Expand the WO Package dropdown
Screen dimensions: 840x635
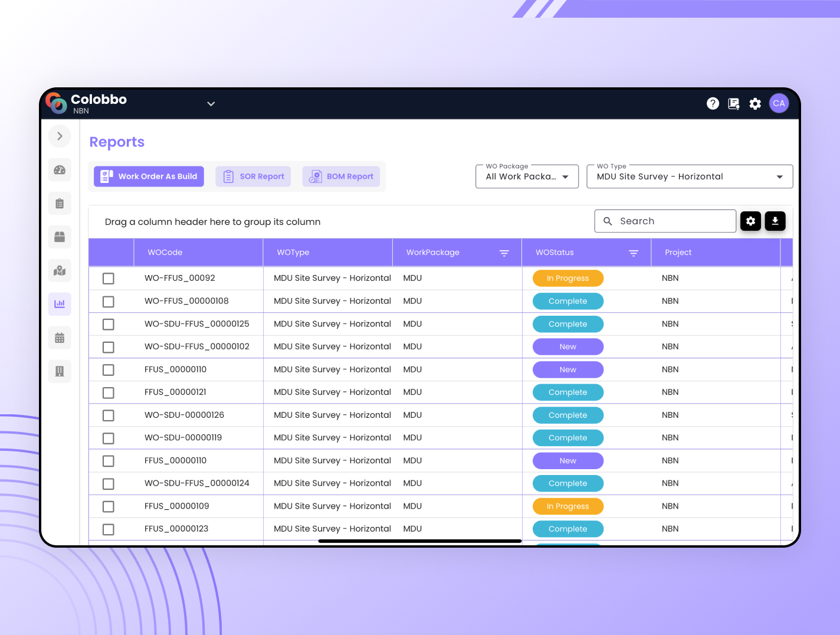tap(527, 176)
